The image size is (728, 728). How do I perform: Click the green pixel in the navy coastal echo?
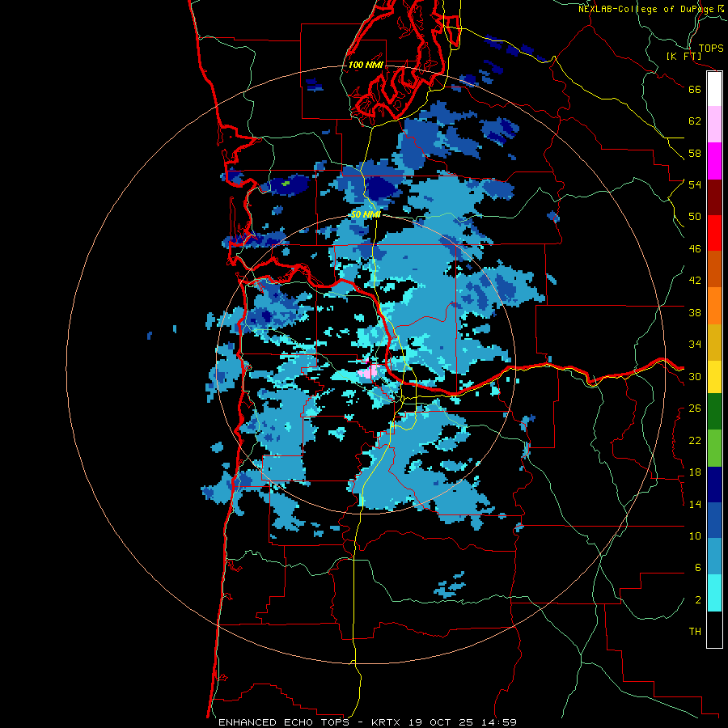(285, 184)
